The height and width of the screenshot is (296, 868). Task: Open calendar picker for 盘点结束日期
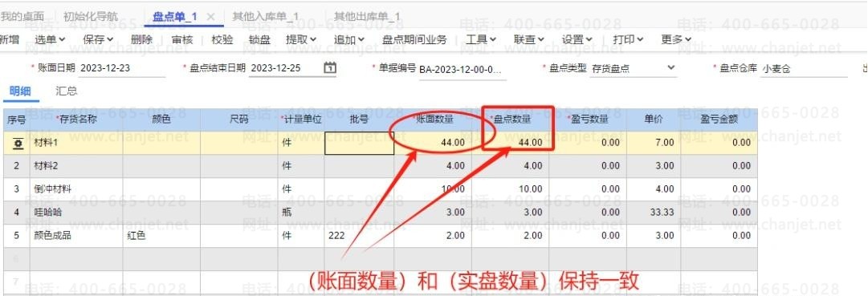point(330,68)
